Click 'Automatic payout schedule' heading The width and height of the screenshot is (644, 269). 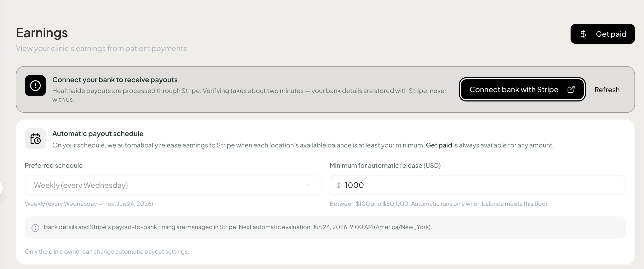pos(98,133)
